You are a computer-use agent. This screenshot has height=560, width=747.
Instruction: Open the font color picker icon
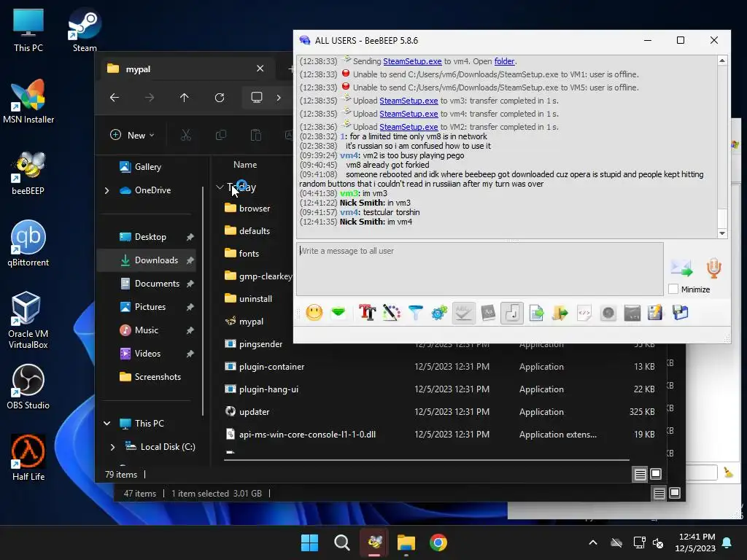pos(392,313)
